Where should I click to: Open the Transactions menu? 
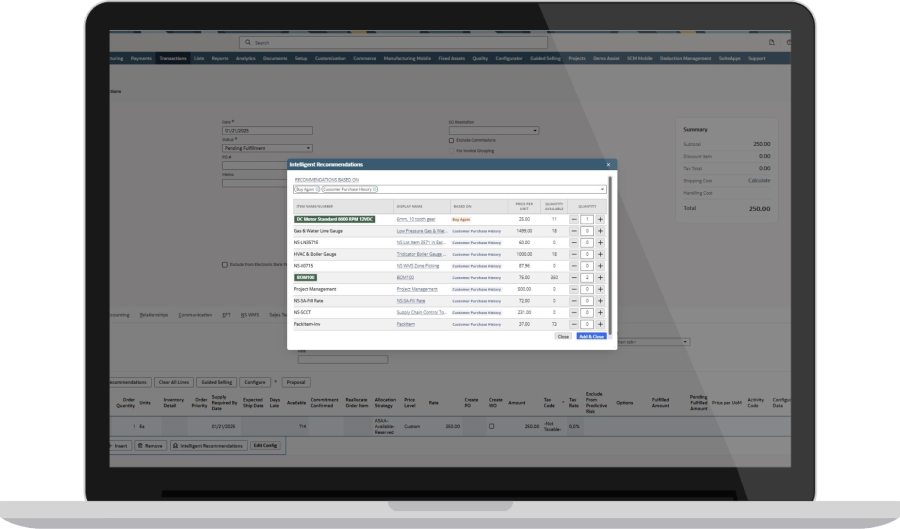pyautogui.click(x=173, y=59)
